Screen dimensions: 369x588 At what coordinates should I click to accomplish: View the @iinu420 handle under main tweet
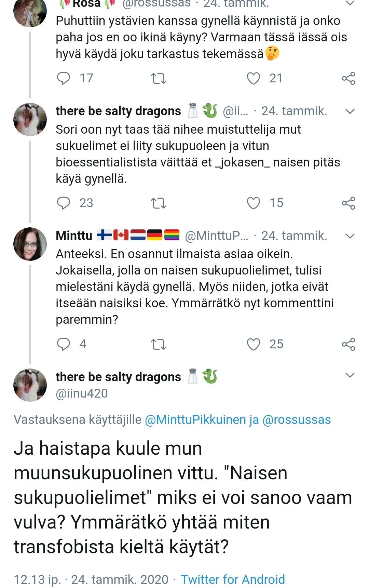coord(82,393)
